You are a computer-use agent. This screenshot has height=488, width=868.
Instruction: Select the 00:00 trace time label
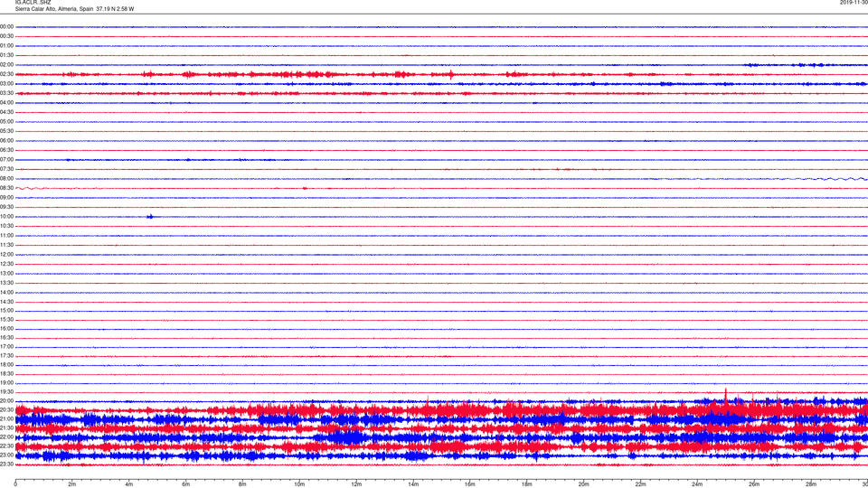[x=6, y=26]
